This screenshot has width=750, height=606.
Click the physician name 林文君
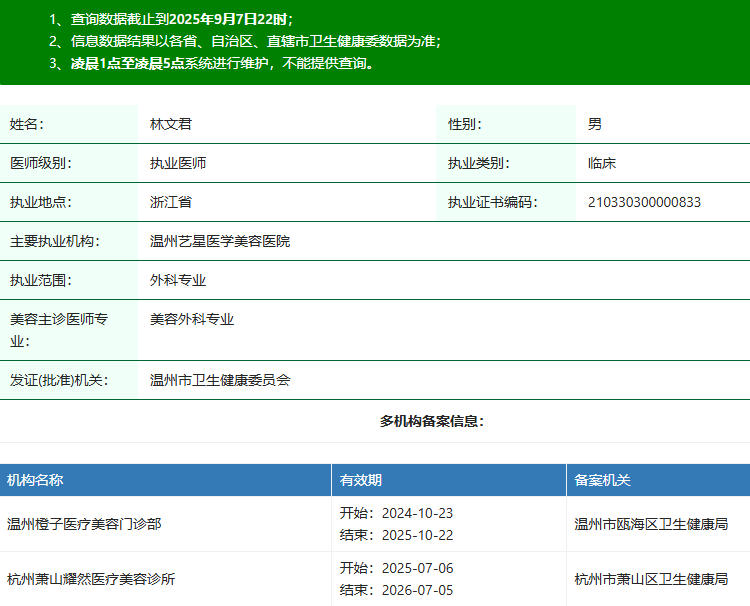(171, 124)
